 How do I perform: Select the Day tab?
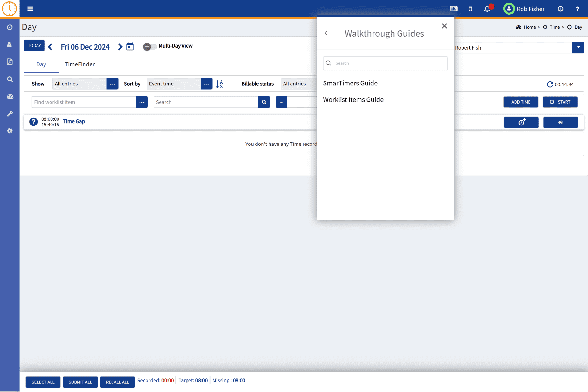click(41, 64)
